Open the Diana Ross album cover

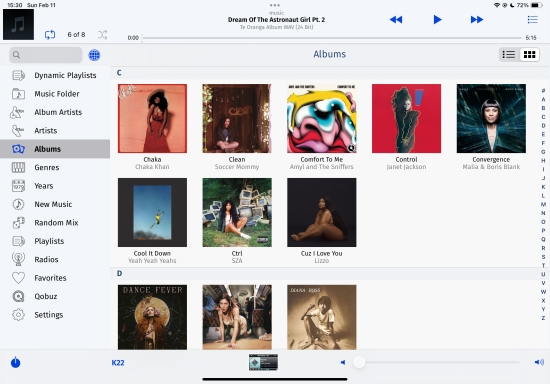322,317
